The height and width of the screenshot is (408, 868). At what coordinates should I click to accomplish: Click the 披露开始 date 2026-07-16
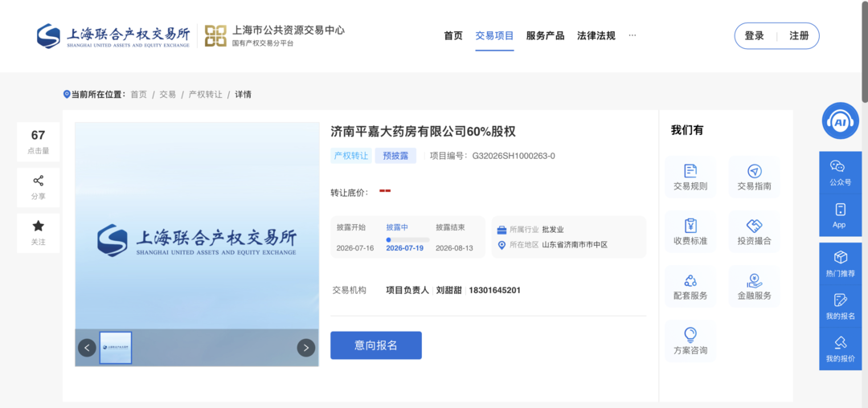(355, 247)
